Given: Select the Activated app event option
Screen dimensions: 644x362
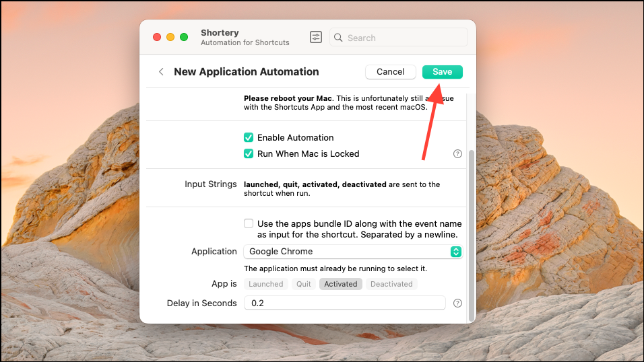Looking at the screenshot, I should click(x=341, y=284).
